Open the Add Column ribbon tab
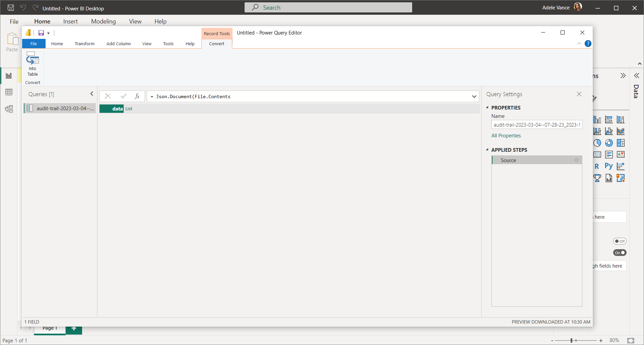 pyautogui.click(x=118, y=44)
